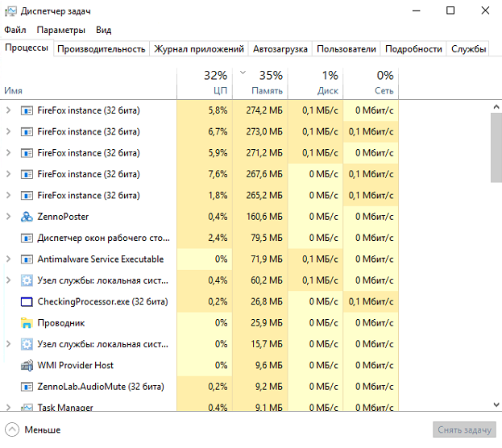Click the Проводник folder icon
Screen dimensions: 502x448
point(27,323)
